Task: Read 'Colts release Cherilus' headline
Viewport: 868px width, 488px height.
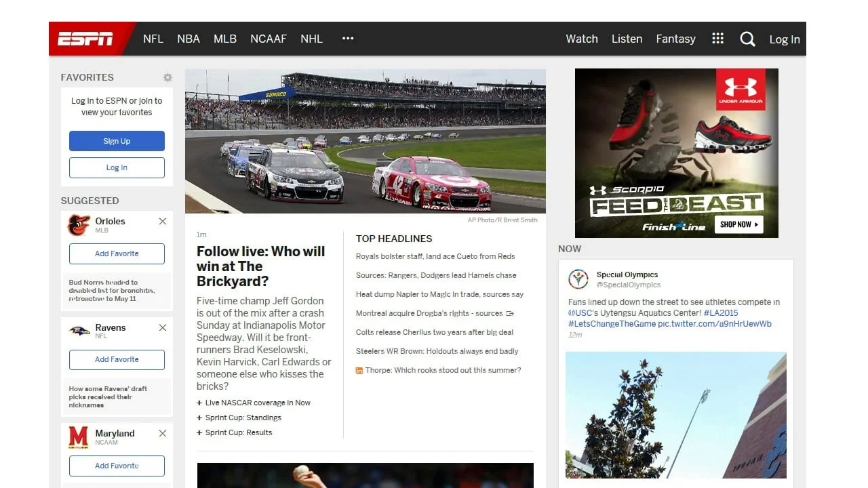Action: [x=435, y=332]
